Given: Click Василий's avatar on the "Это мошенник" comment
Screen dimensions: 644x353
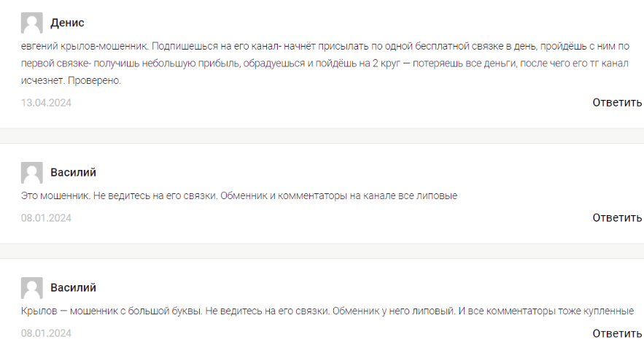Looking at the screenshot, I should 32,173.
